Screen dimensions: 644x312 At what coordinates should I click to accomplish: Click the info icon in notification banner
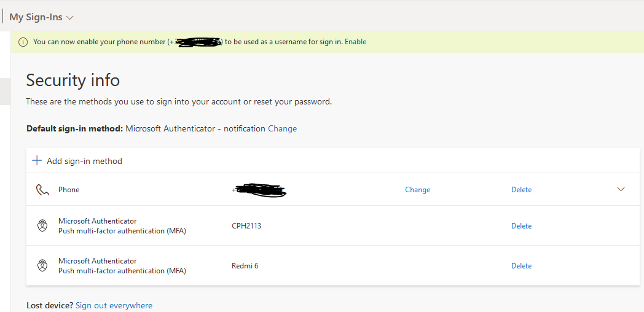23,42
